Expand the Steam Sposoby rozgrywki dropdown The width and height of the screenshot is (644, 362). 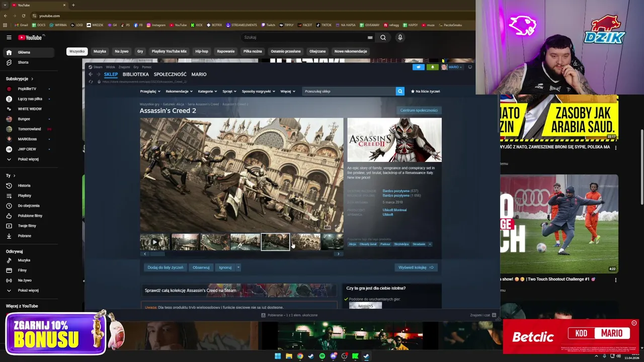[x=259, y=91]
